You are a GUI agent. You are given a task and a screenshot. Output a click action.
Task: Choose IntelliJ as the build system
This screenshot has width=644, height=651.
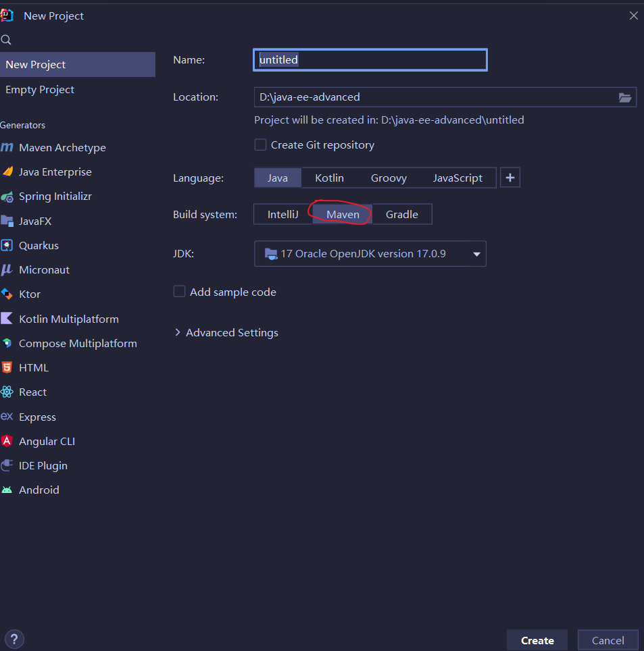click(283, 214)
